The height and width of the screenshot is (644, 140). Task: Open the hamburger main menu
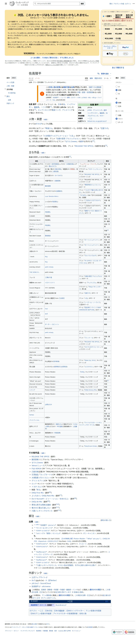coord(6,4)
